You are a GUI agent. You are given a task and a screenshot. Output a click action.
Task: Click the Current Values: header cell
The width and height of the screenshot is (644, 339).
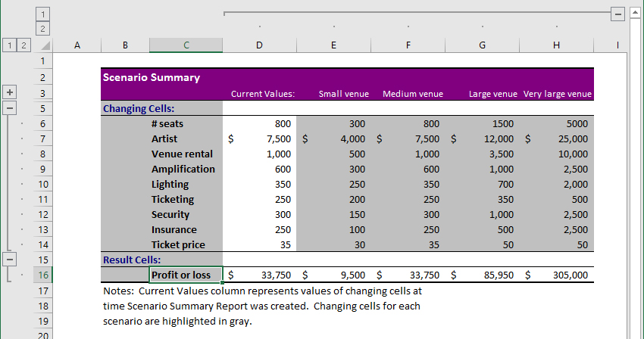pyautogui.click(x=263, y=94)
